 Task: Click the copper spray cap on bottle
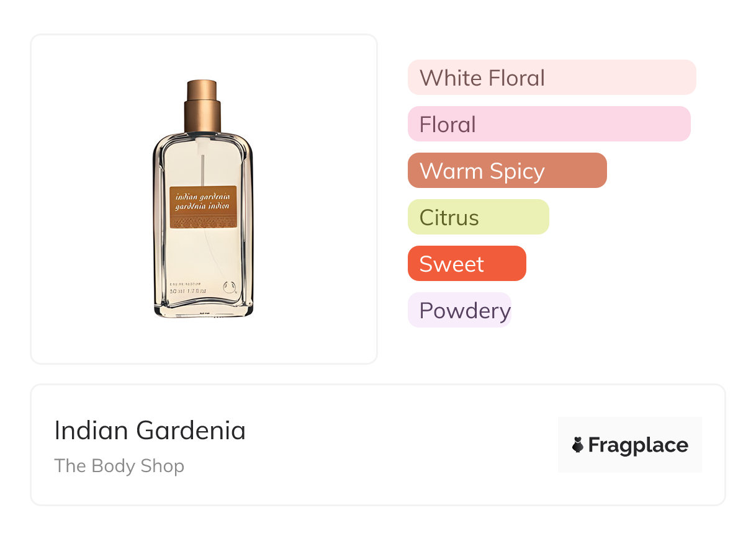tap(202, 105)
